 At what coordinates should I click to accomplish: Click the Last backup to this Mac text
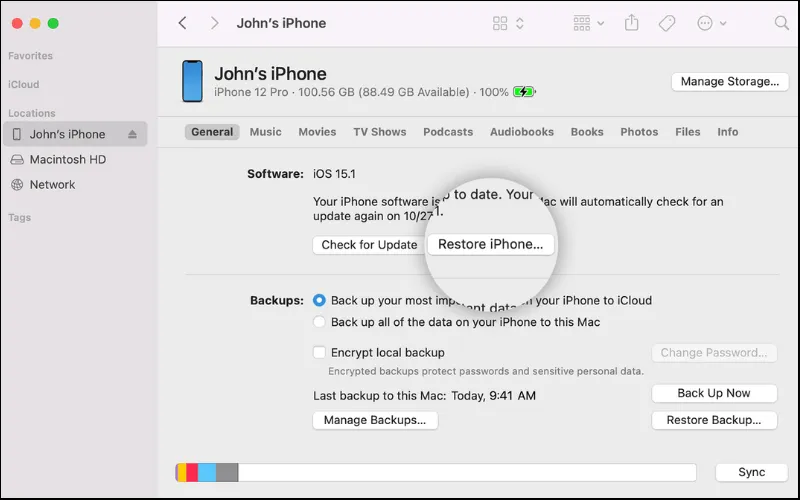pyautogui.click(x=424, y=395)
